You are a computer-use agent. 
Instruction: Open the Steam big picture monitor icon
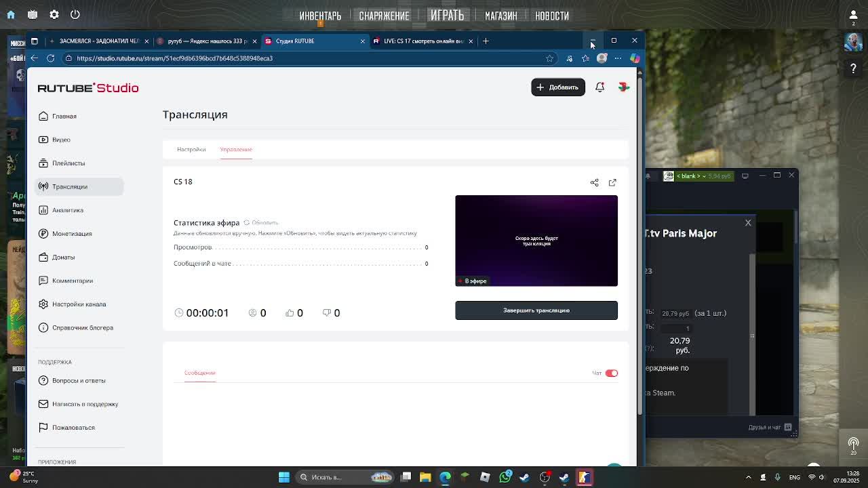[x=745, y=176]
